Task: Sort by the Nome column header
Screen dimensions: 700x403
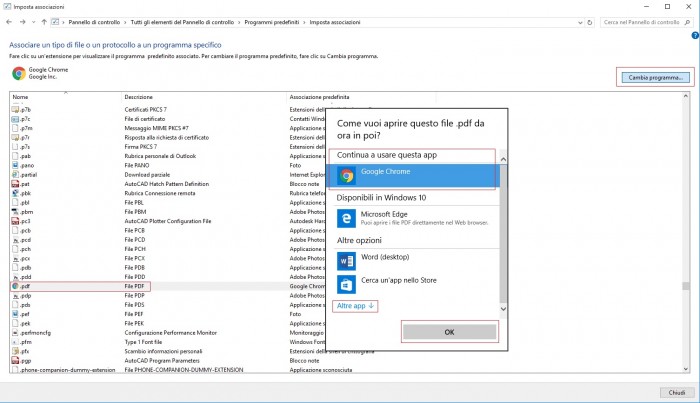Action: coord(21,97)
